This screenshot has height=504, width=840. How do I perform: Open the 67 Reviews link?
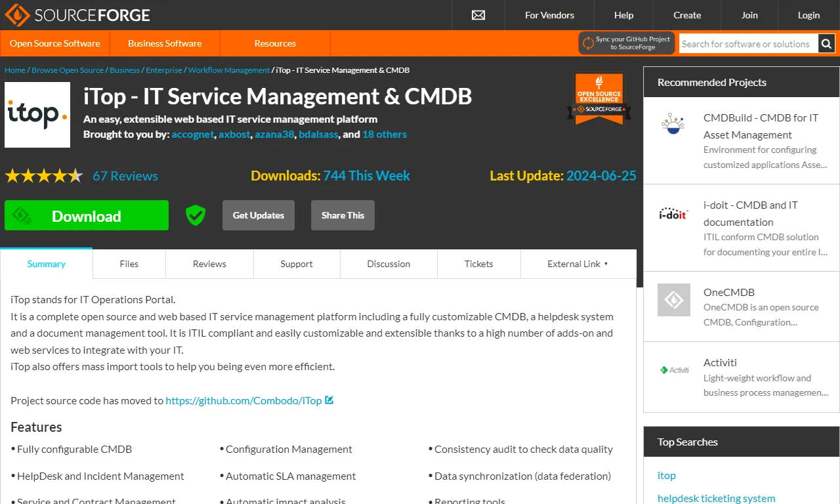click(x=125, y=176)
